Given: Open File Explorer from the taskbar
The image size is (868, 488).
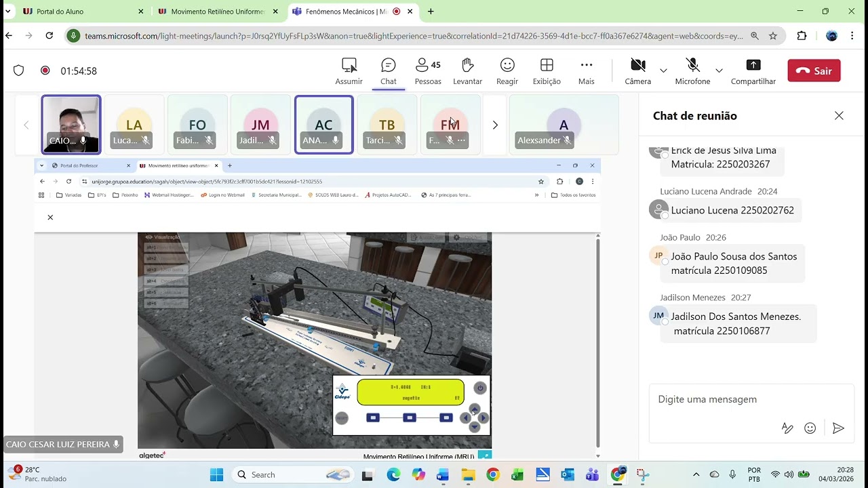Looking at the screenshot, I should (x=468, y=474).
